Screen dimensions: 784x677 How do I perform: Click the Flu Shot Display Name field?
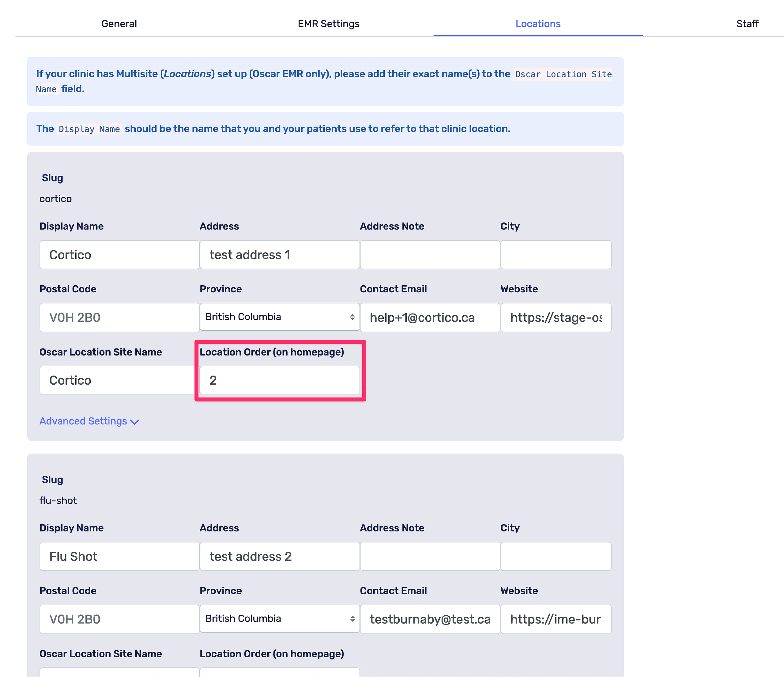(x=119, y=557)
